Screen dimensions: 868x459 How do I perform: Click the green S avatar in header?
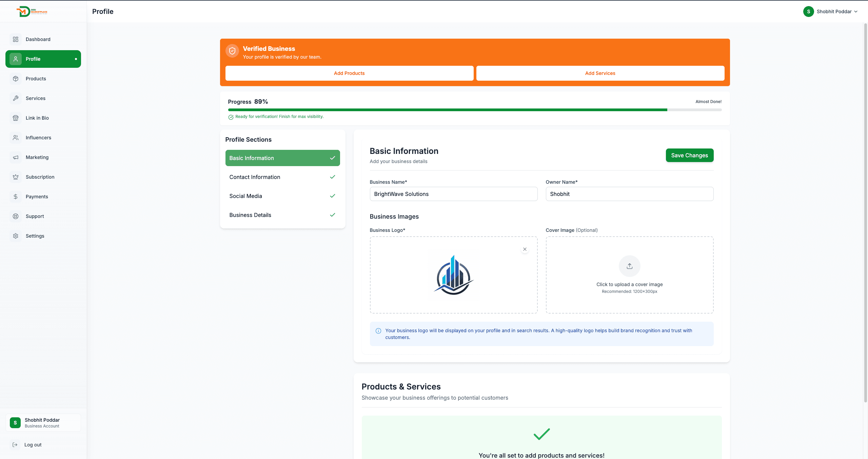(x=809, y=12)
